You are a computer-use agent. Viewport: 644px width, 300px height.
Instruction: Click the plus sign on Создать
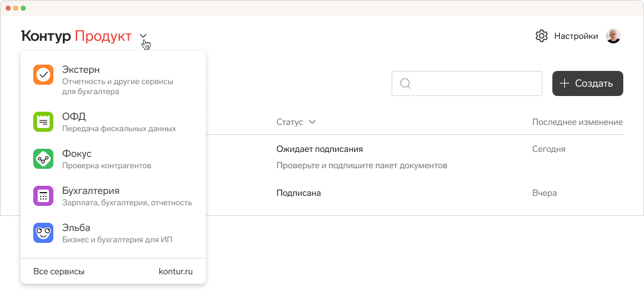pos(565,83)
